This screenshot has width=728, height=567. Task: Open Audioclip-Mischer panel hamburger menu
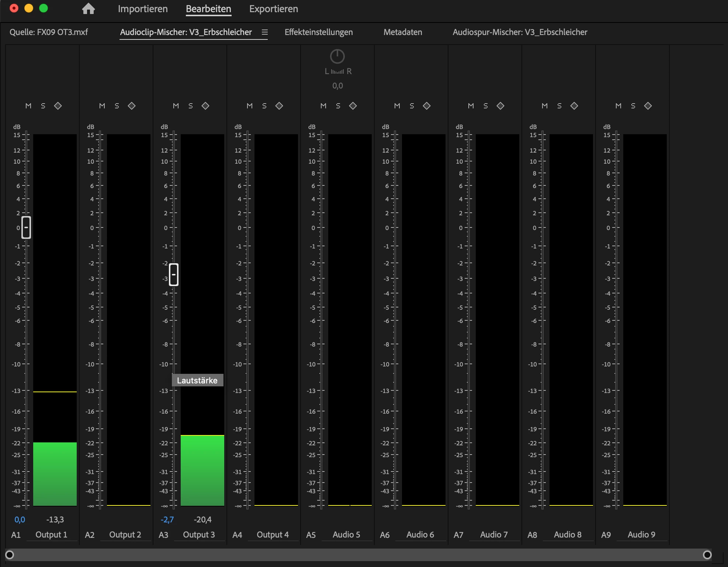coord(264,32)
